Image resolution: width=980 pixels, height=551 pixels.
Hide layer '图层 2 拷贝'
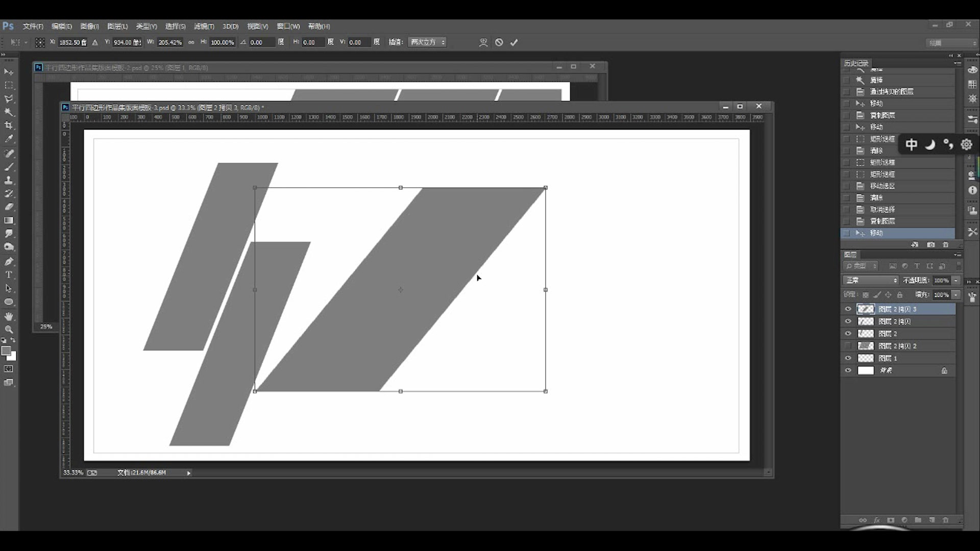848,321
